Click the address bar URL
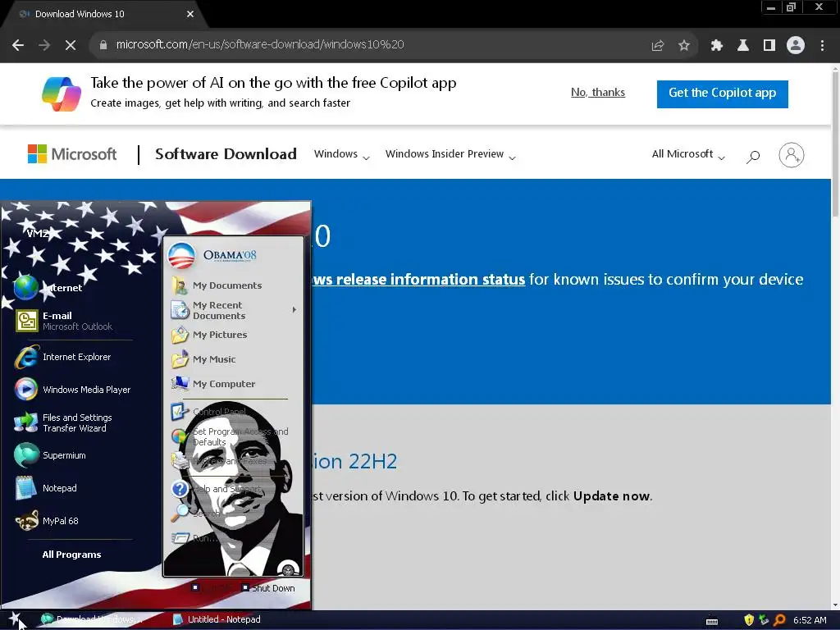This screenshot has height=630, width=840. pos(260,45)
